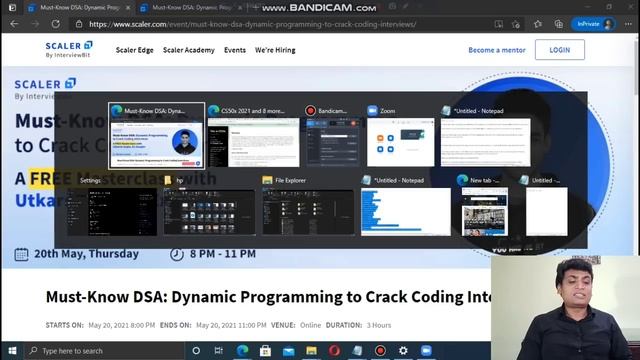Open the Collections icon in toolbar

[x=559, y=24]
